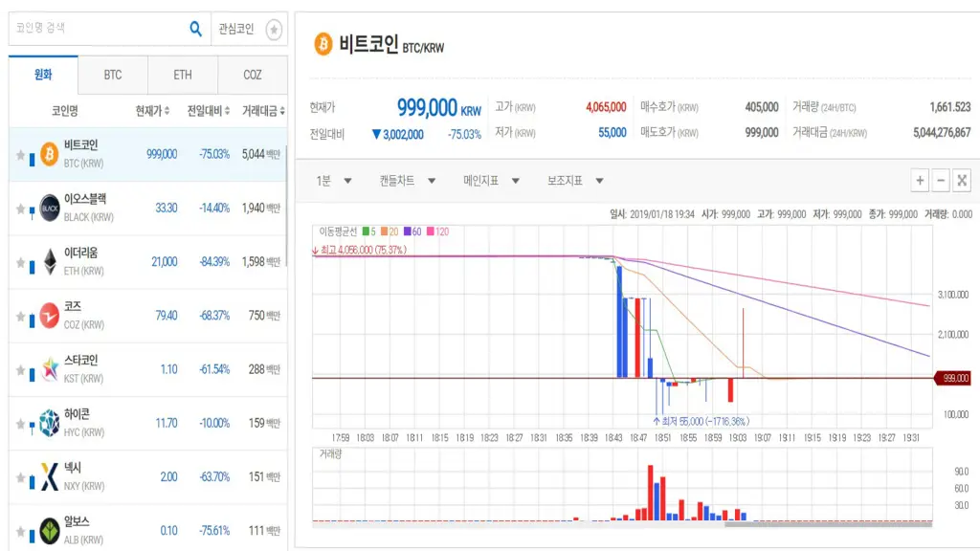
Task: Click the magnifier search icon
Action: (196, 29)
